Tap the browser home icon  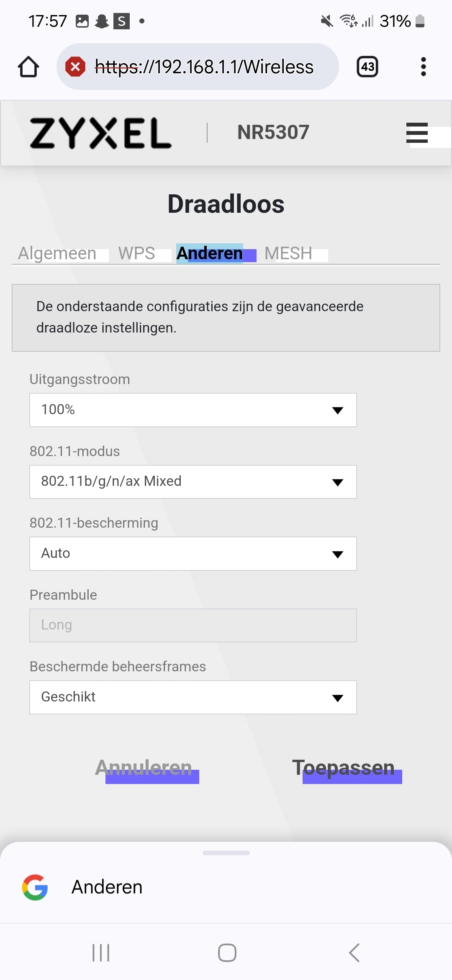(x=28, y=67)
